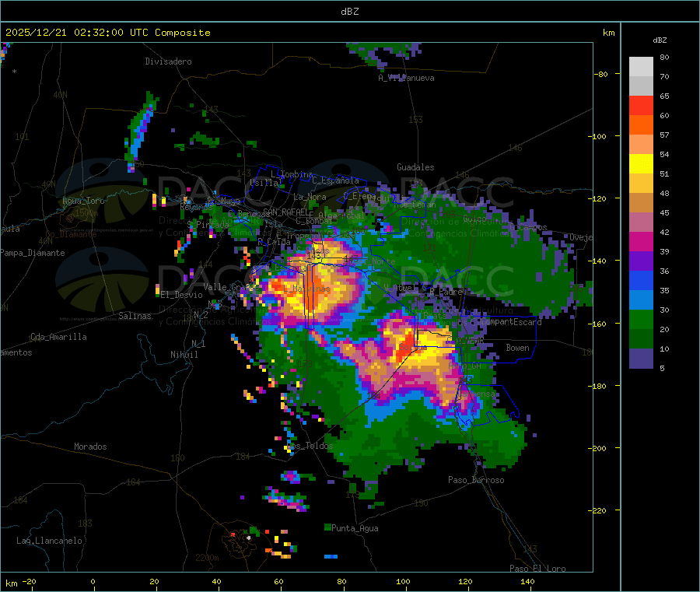Click the darker gray 65-70 dBZ legend swatch

pyautogui.click(x=641, y=86)
